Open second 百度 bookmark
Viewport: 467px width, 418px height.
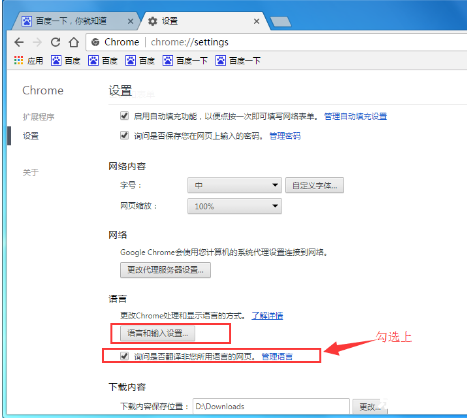(x=103, y=61)
